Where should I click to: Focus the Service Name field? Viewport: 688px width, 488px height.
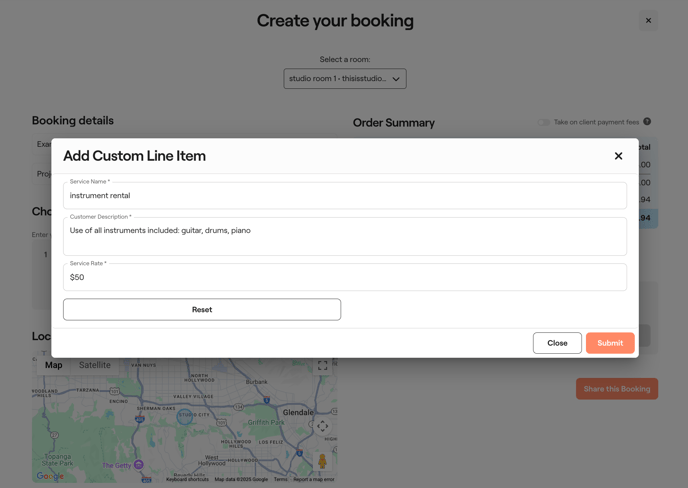(344, 196)
